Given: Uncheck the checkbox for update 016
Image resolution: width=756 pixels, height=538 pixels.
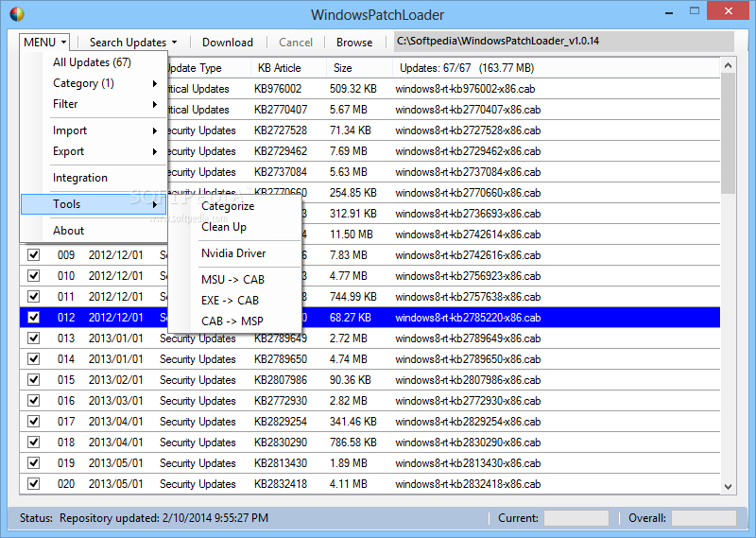Looking at the screenshot, I should click(33, 401).
